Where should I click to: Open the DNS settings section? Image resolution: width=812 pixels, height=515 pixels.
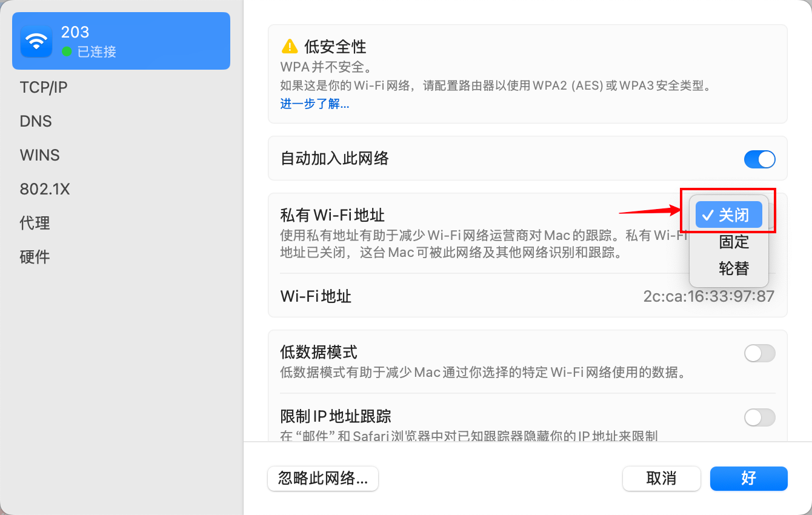(35, 121)
